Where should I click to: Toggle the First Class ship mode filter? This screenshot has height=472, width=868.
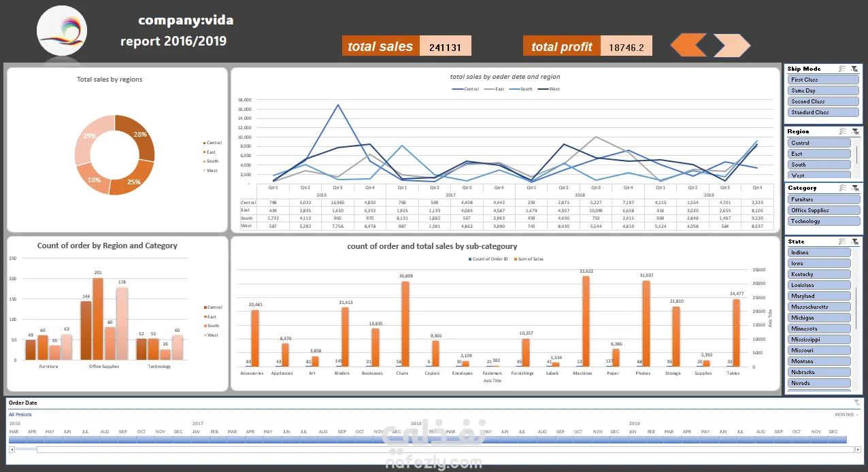(x=824, y=80)
